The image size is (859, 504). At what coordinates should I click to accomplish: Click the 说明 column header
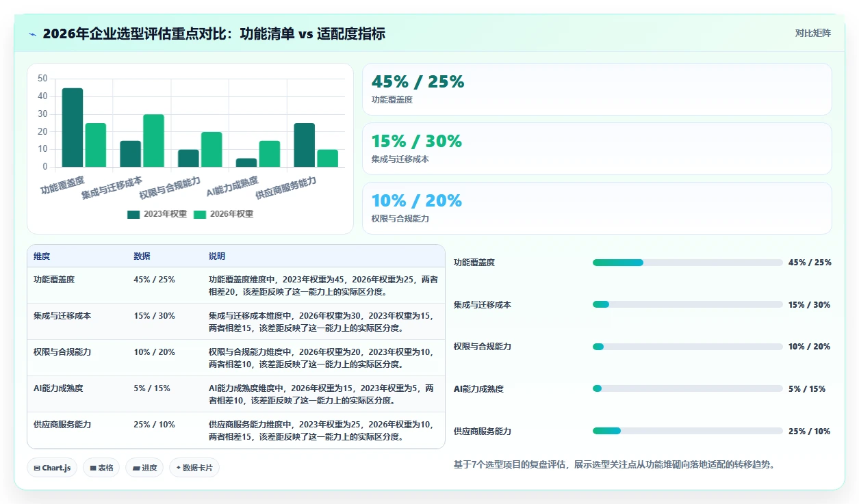(217, 256)
